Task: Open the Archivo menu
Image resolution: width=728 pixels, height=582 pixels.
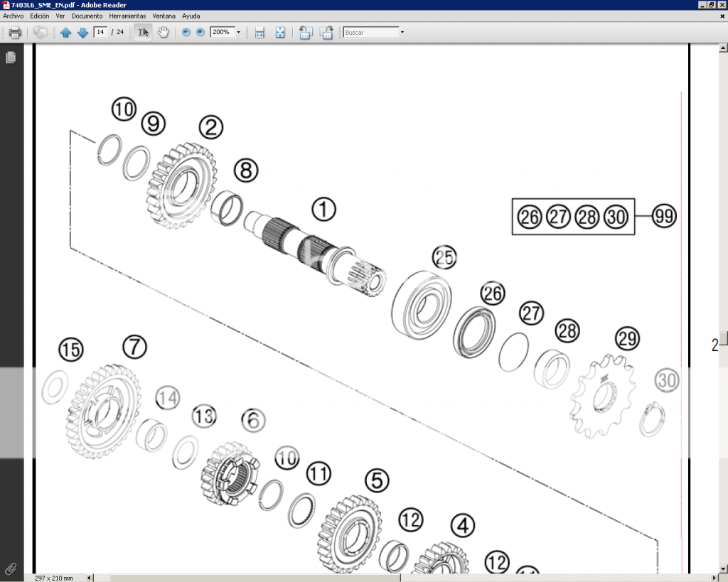Action: 12,16
